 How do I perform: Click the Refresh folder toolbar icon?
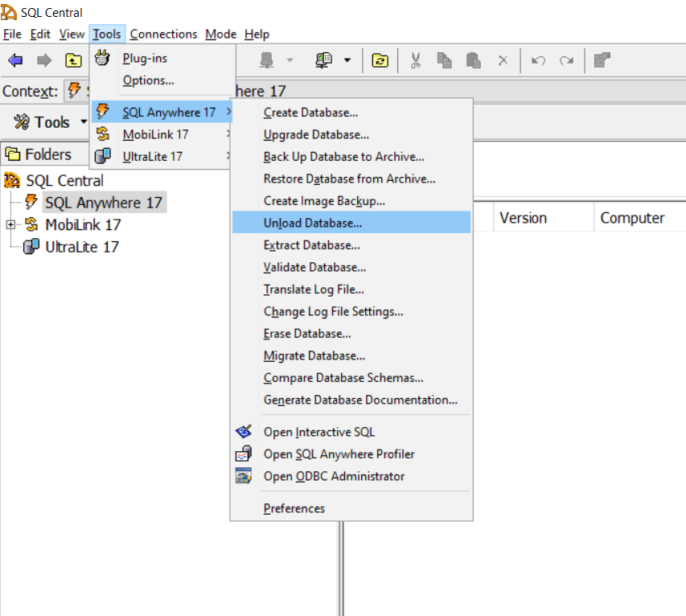pyautogui.click(x=380, y=60)
